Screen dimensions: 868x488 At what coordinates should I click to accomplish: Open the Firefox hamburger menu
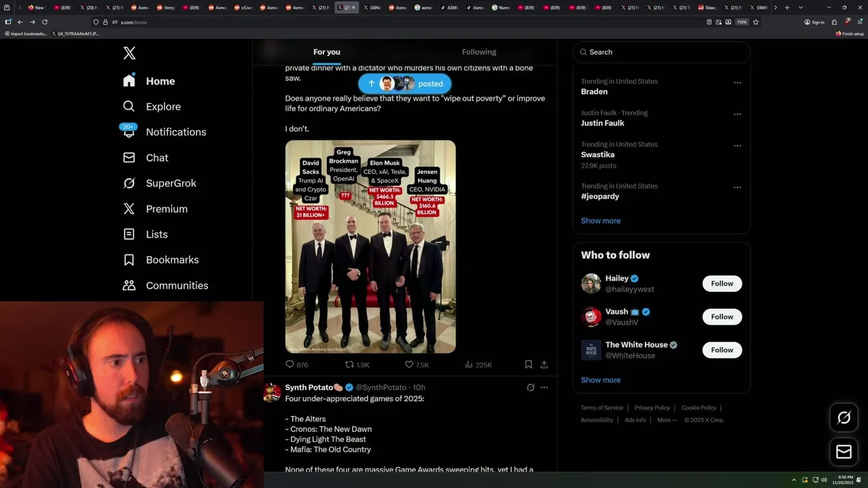859,22
